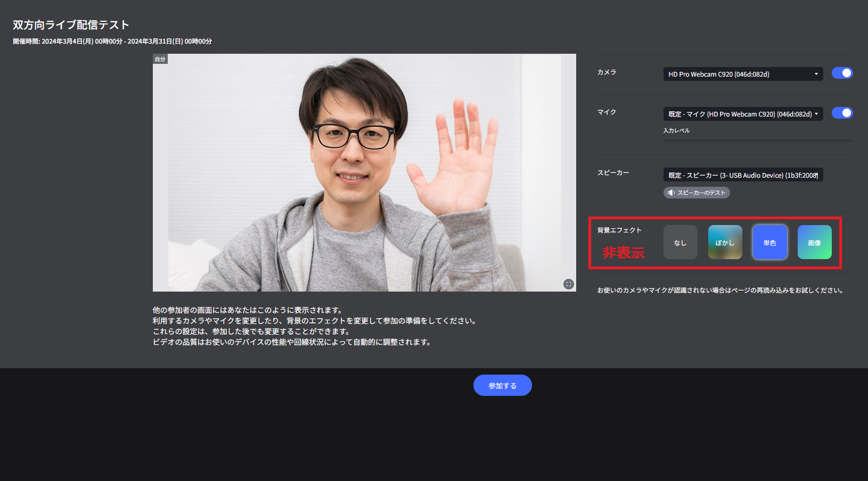The width and height of the screenshot is (868, 481).
Task: Click the 他の参加者の画面には explanation line
Action: [248, 310]
